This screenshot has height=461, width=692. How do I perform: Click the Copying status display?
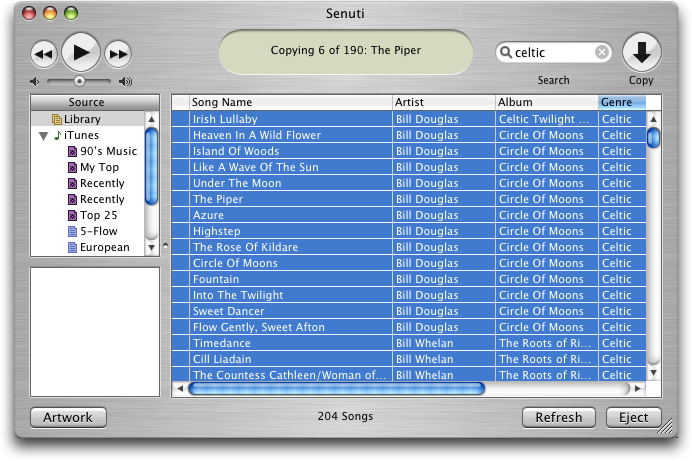click(x=346, y=52)
